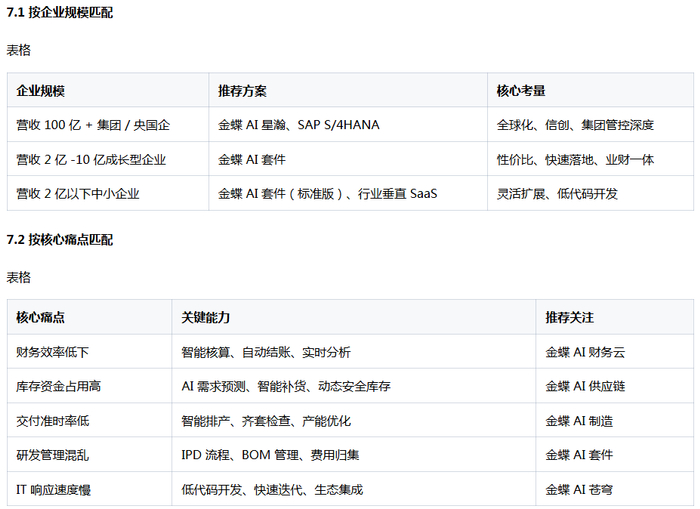Click the 金蝶 AI 供应链 cell
The image size is (700, 509).
click(x=615, y=386)
